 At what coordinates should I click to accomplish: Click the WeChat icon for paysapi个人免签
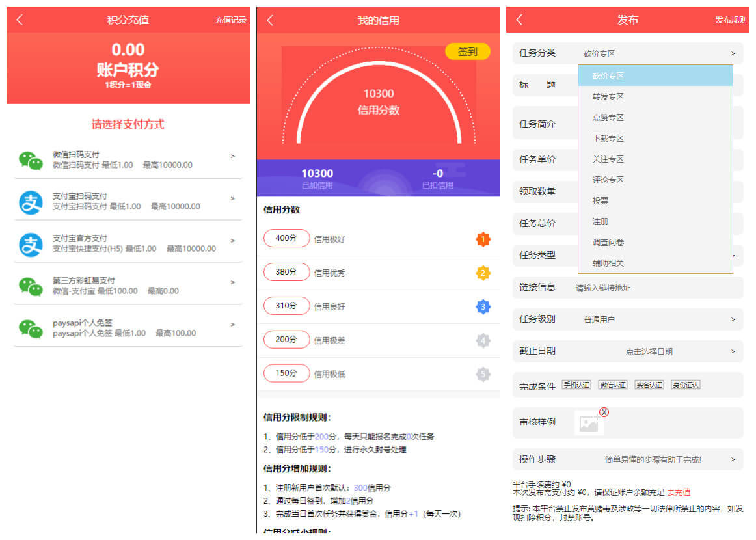coord(31,329)
